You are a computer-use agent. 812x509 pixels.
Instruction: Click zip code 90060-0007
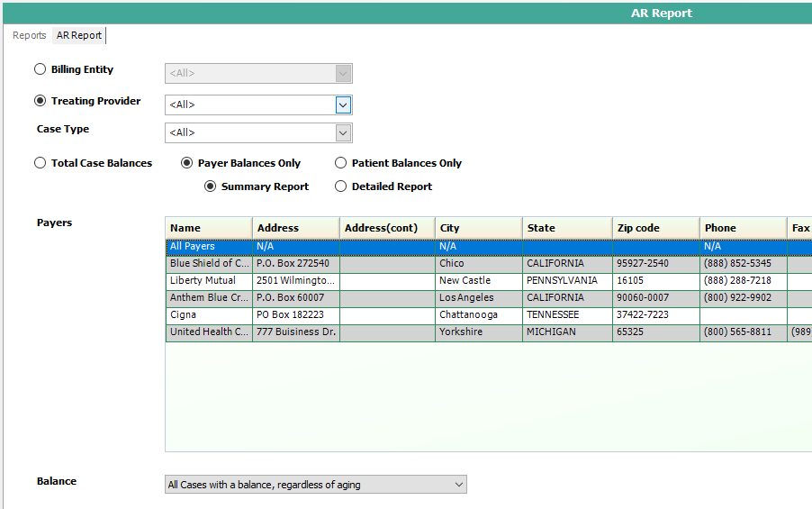[655, 298]
